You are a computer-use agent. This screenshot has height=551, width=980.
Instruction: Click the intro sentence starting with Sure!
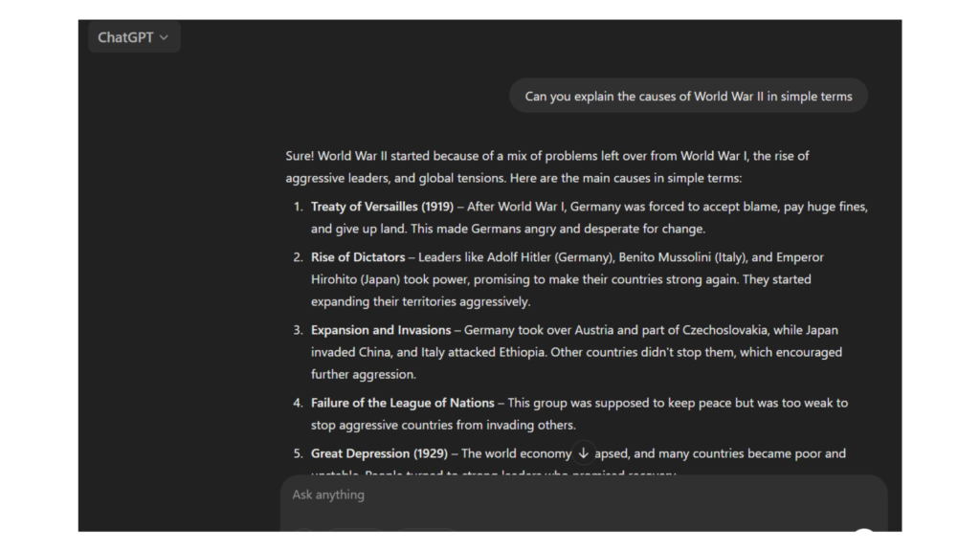(546, 156)
